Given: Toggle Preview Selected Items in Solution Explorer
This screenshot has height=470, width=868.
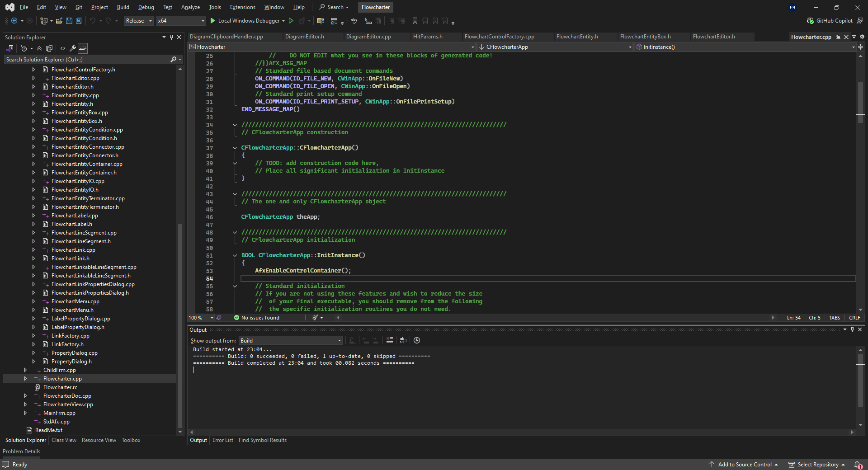Looking at the screenshot, I should [x=83, y=48].
